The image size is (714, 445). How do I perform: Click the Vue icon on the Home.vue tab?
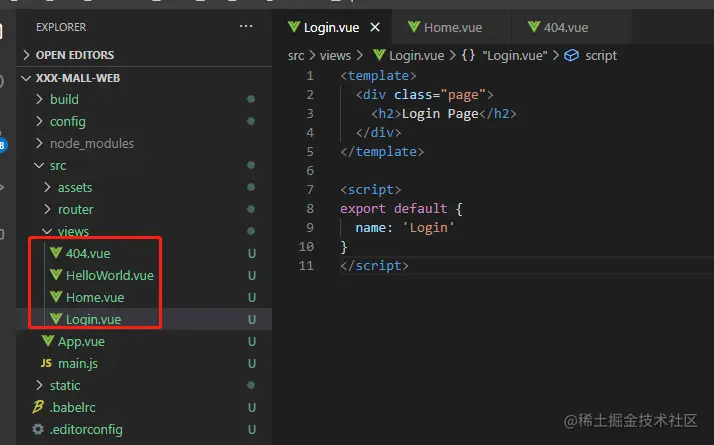414,27
